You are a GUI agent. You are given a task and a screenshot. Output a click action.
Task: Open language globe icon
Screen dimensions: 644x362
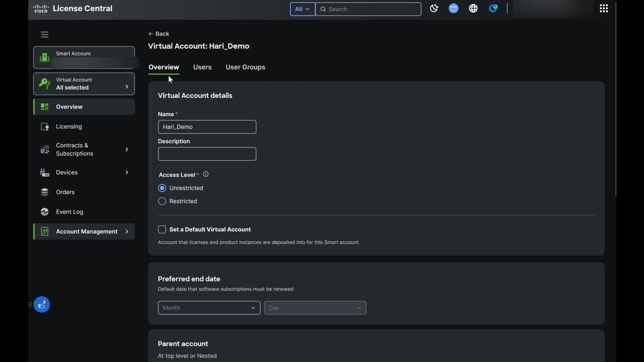click(x=473, y=9)
